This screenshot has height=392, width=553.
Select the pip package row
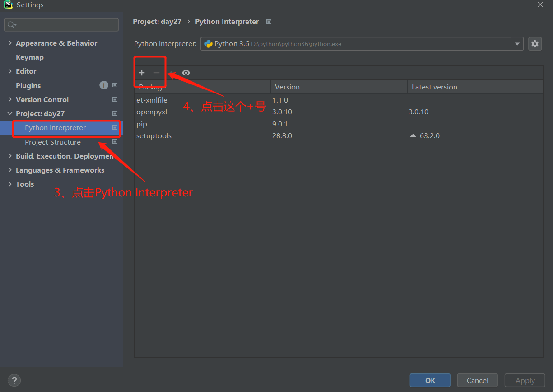339,124
